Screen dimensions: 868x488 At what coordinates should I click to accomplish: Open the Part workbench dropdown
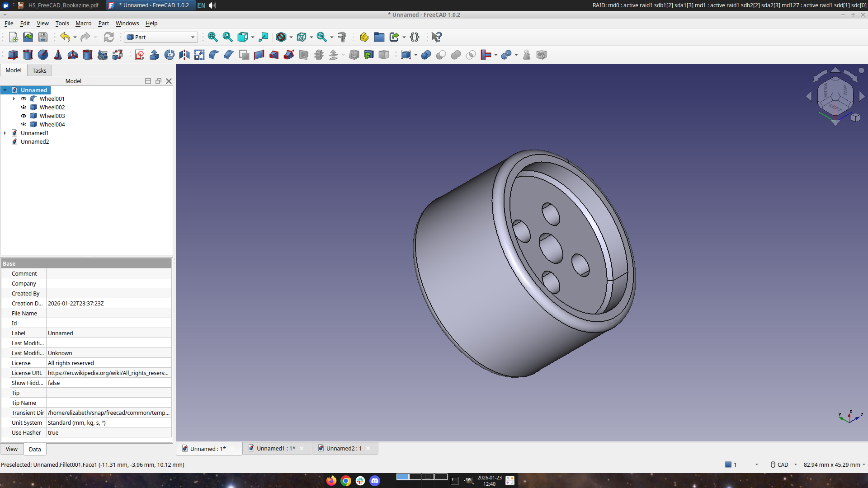coord(161,37)
